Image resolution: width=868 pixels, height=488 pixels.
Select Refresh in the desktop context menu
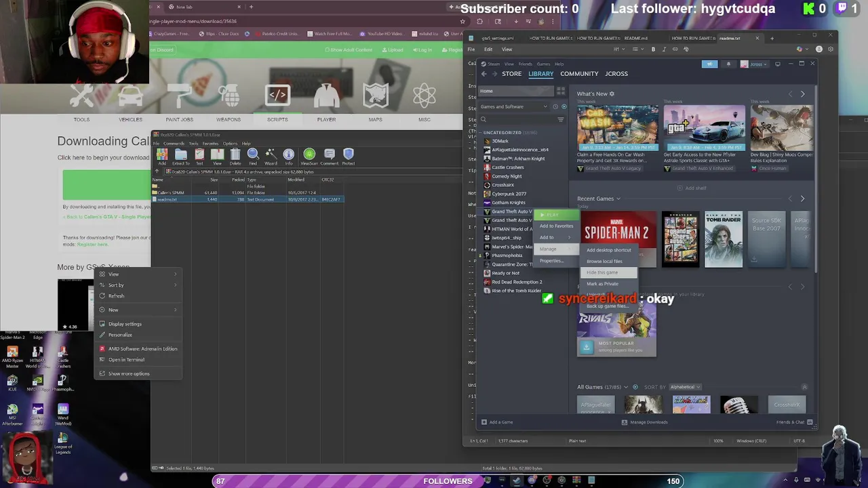click(x=138, y=296)
